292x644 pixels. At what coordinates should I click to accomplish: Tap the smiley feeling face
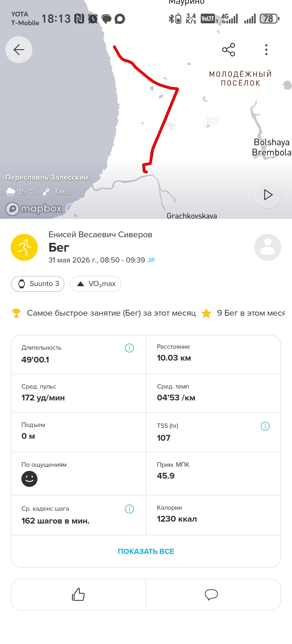click(29, 479)
